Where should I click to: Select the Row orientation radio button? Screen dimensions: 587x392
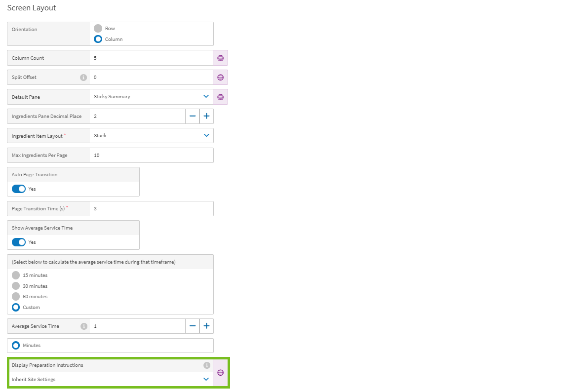(x=98, y=28)
